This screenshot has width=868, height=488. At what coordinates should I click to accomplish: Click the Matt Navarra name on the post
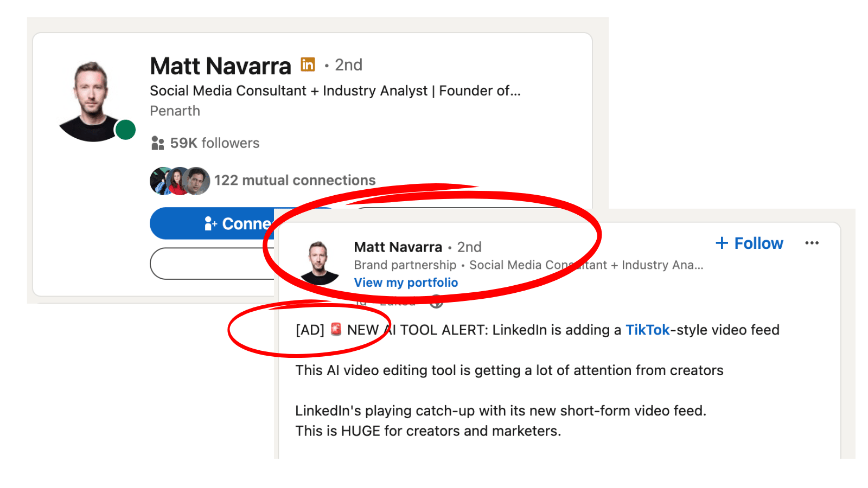click(x=398, y=247)
